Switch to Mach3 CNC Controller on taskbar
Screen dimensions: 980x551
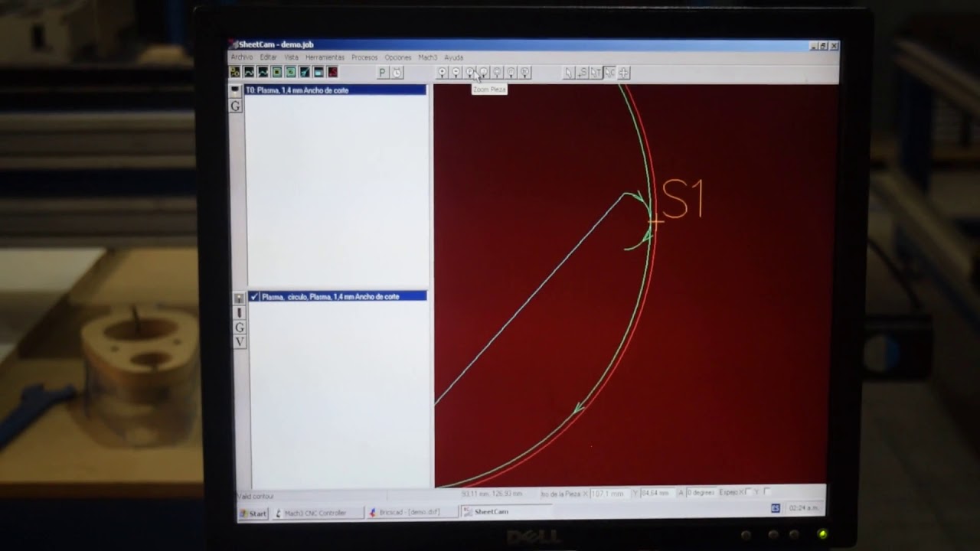click(317, 513)
